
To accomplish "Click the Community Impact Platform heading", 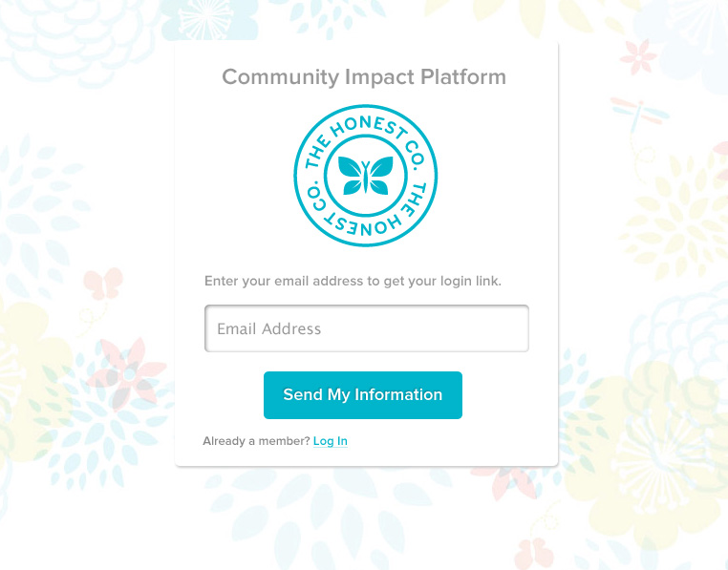I will (x=364, y=77).
